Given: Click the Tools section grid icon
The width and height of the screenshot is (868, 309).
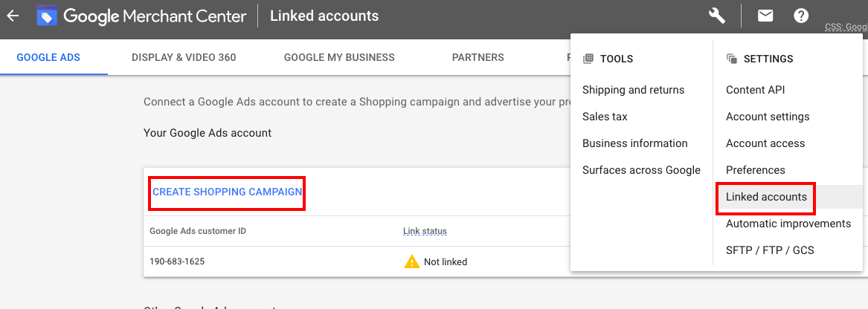Looking at the screenshot, I should pos(588,59).
